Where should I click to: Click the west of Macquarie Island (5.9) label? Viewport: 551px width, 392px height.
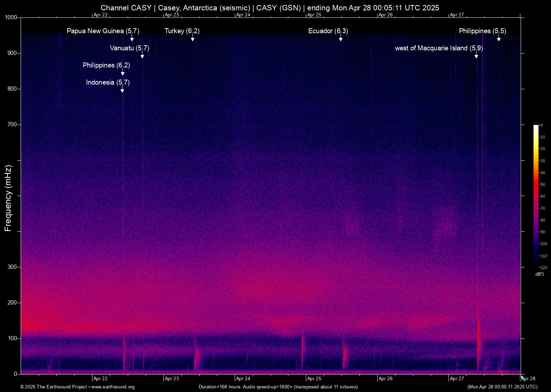[x=439, y=48]
